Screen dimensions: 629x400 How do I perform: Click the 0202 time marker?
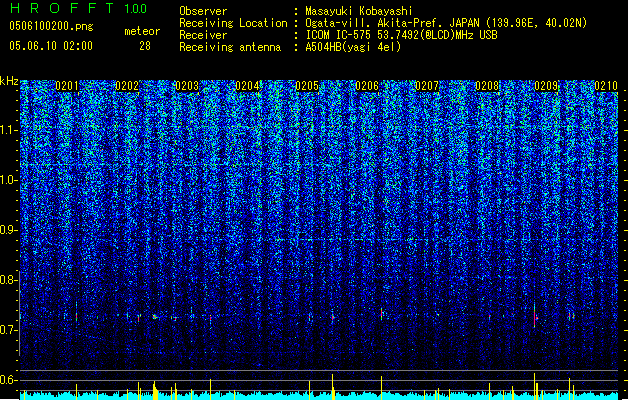point(127,86)
